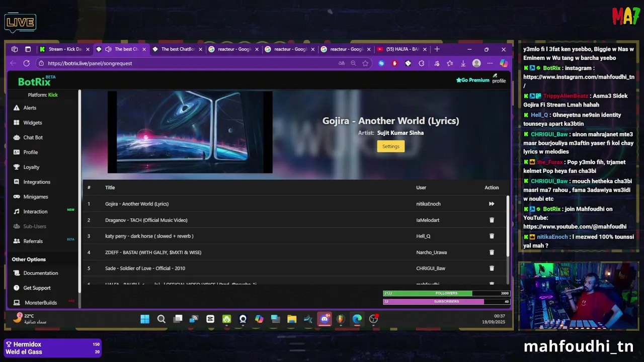Open the profile menu at top right
This screenshot has width=644, height=362.
499,79
